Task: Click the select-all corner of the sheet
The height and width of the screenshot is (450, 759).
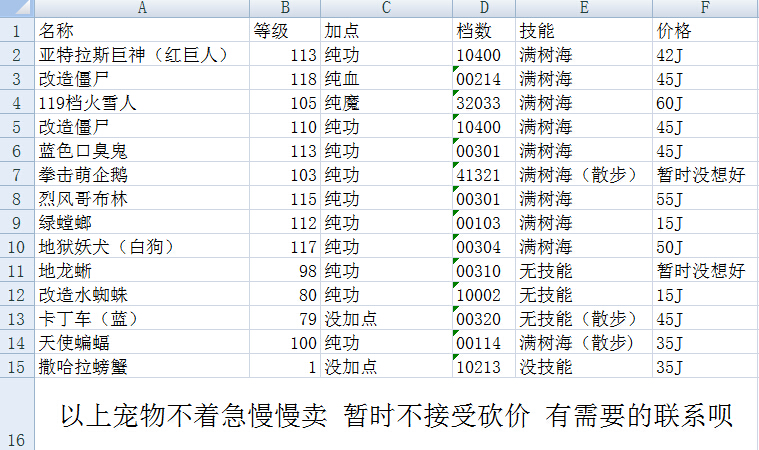Action: pos(16,8)
